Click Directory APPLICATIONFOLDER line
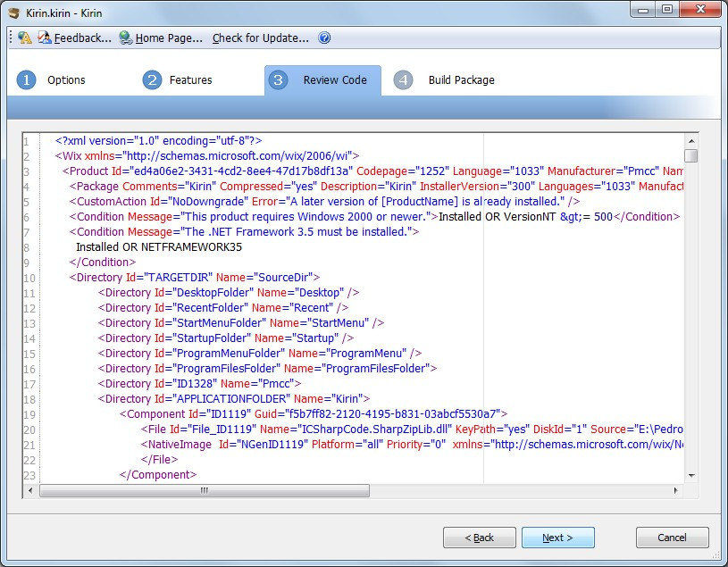The height and width of the screenshot is (567, 728). 234,399
